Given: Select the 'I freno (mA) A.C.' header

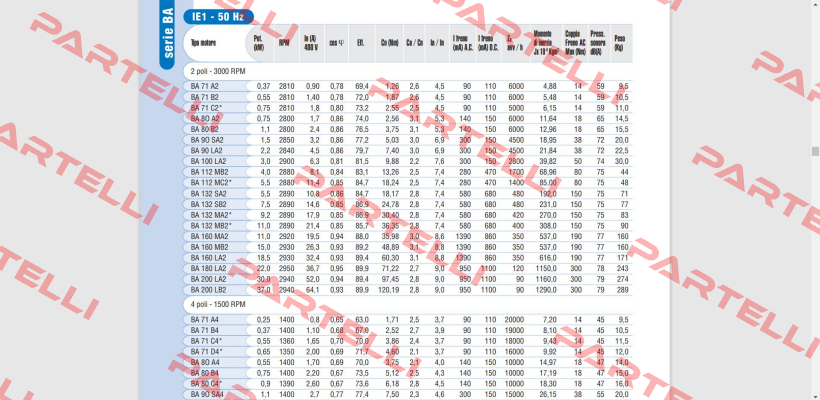Looking at the screenshot, I should 462,43.
